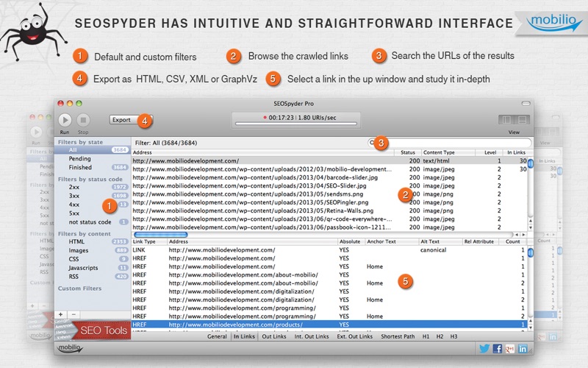Open the LinkedIn share icon
This screenshot has width=588, height=368.
coord(523,348)
